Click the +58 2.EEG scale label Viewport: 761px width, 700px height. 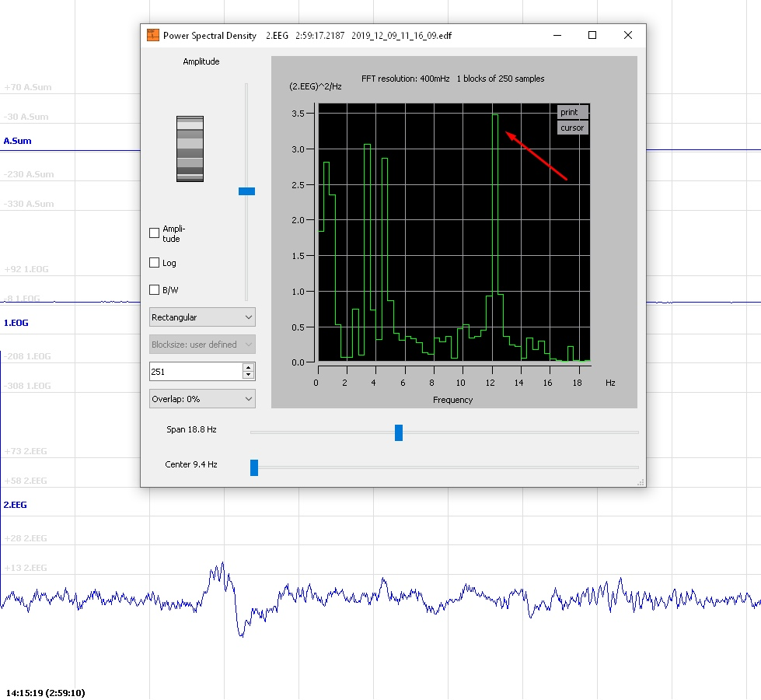26,481
